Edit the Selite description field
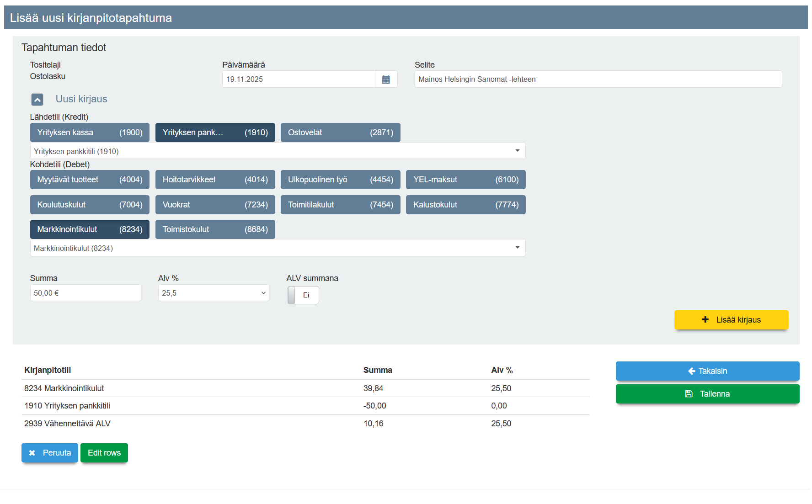Screen dimensions: 812x504 [x=598, y=80]
